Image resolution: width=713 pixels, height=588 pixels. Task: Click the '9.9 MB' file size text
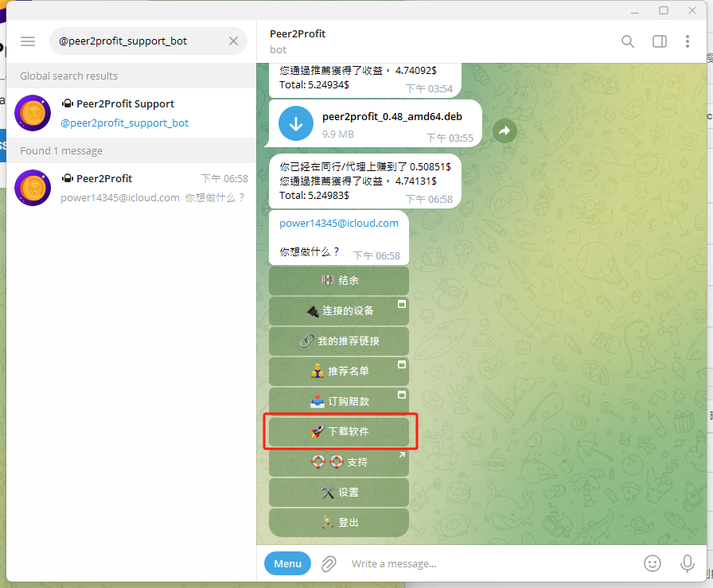(338, 134)
